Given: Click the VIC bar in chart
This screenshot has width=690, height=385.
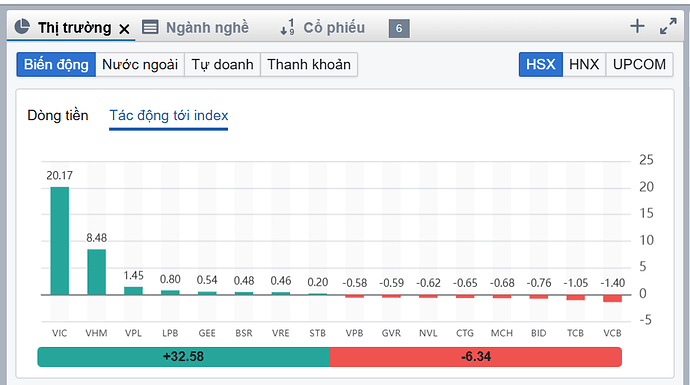Looking at the screenshot, I should [x=59, y=241].
